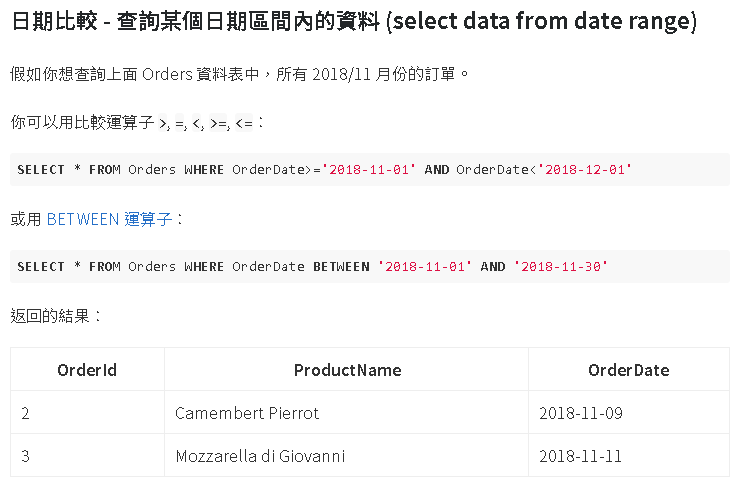The width and height of the screenshot is (746, 490).
Task: Click the '2018-11-01' string in first query
Action: [369, 169]
